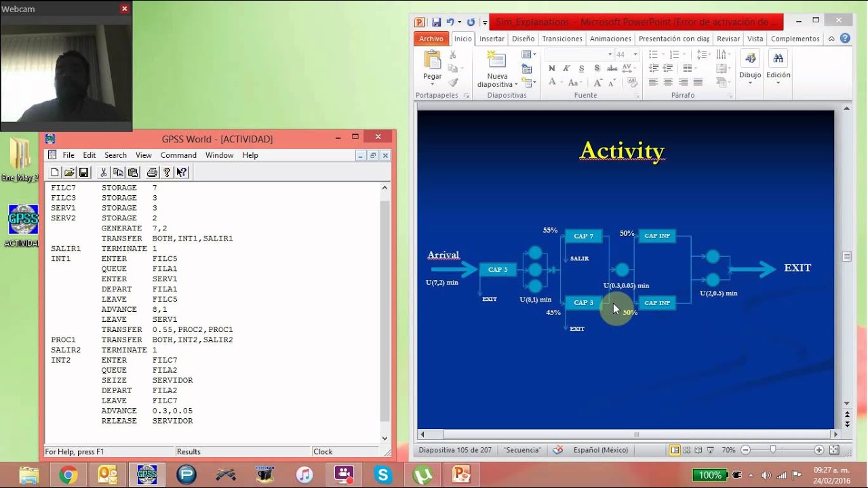Toggle center text alignment in Párrafo group

click(668, 83)
